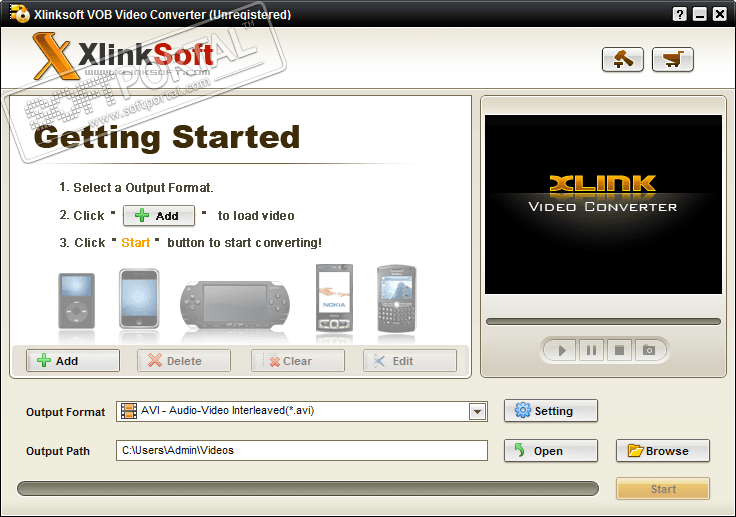The image size is (736, 517).
Task: Click the iPod device image
Action: click(x=77, y=301)
